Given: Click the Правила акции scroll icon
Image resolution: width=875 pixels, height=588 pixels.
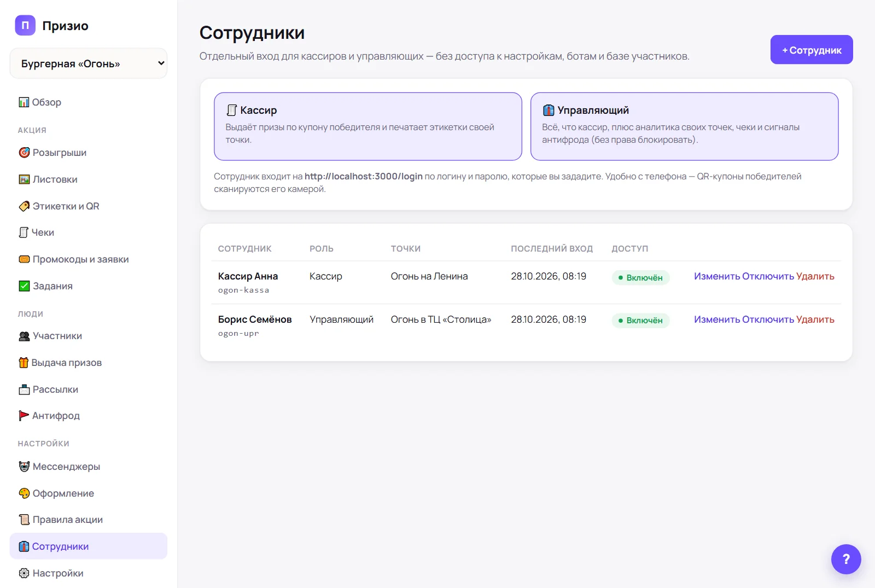Looking at the screenshot, I should (x=24, y=520).
